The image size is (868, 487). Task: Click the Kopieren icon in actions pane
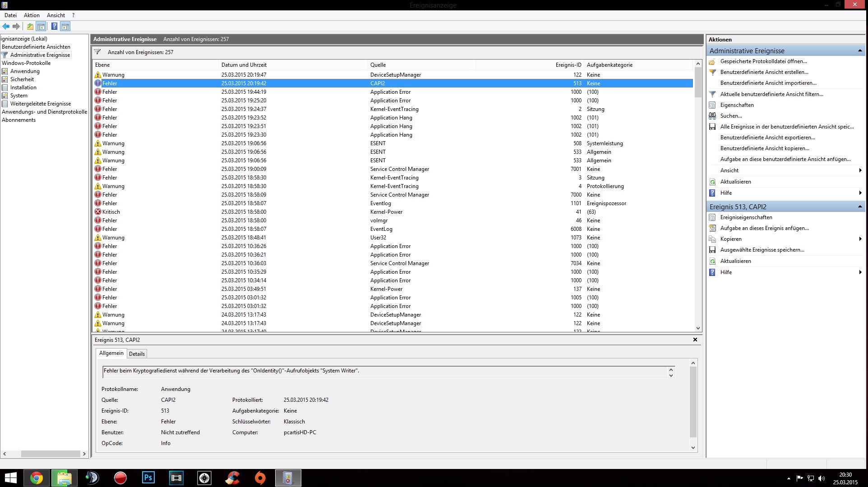click(712, 239)
